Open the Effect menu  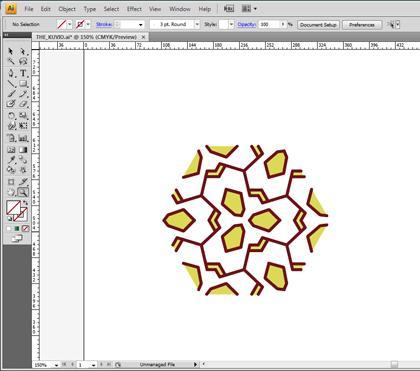point(134,9)
